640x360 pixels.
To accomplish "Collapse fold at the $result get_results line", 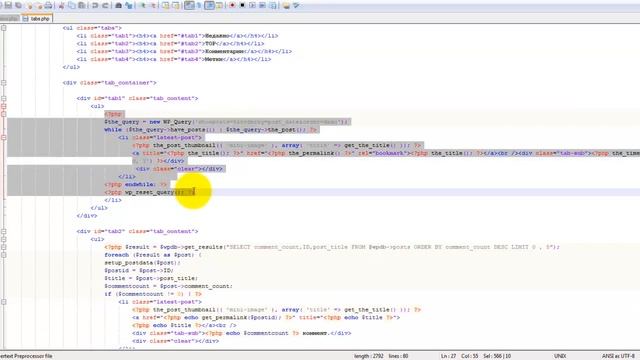I will point(4,247).
